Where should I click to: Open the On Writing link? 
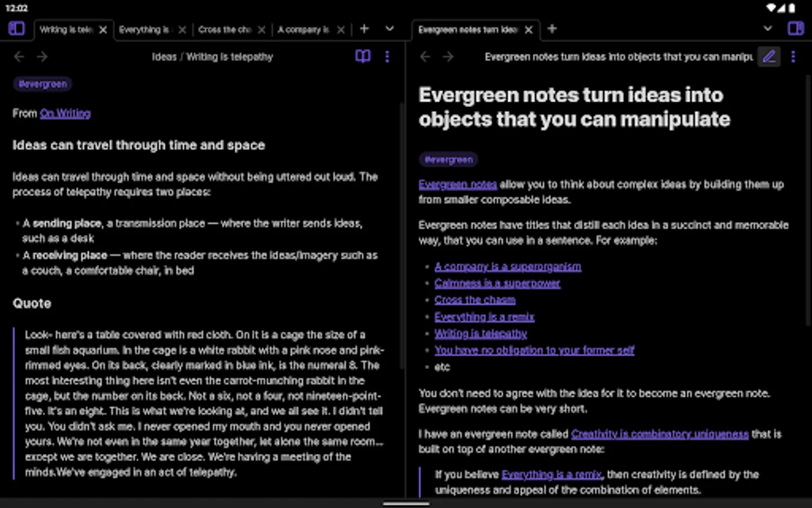(65, 113)
